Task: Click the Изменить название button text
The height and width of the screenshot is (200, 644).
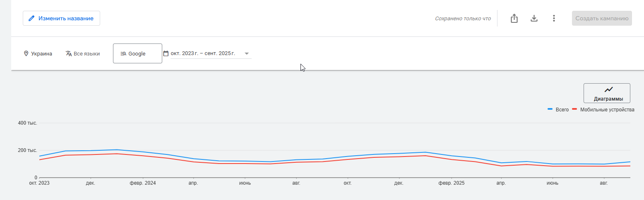Action: [66, 18]
